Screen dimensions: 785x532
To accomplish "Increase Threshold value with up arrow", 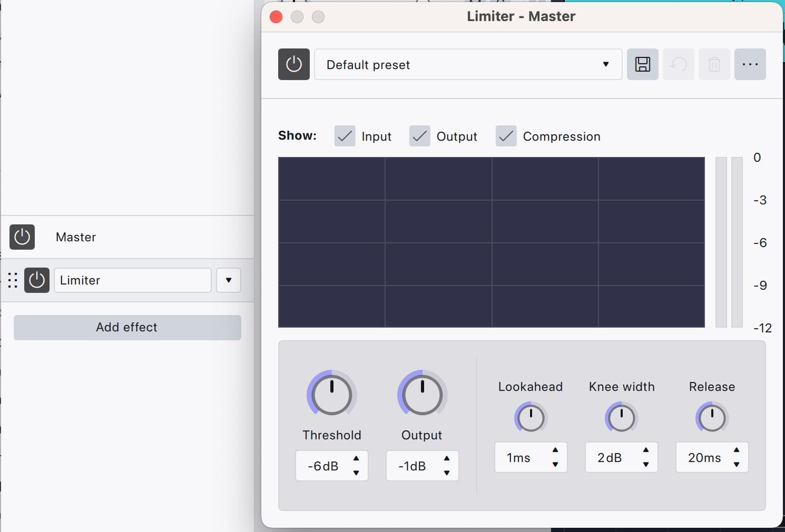I will tap(356, 459).
